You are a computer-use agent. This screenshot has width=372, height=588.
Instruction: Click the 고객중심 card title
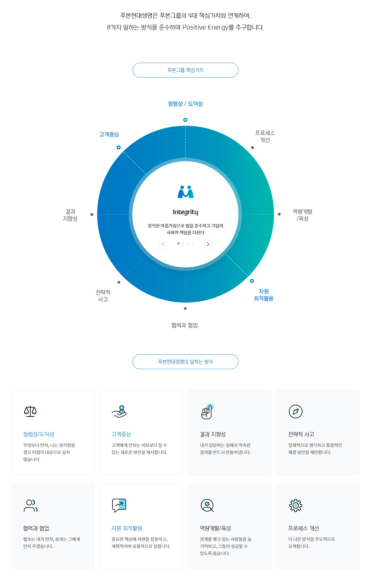121,434
